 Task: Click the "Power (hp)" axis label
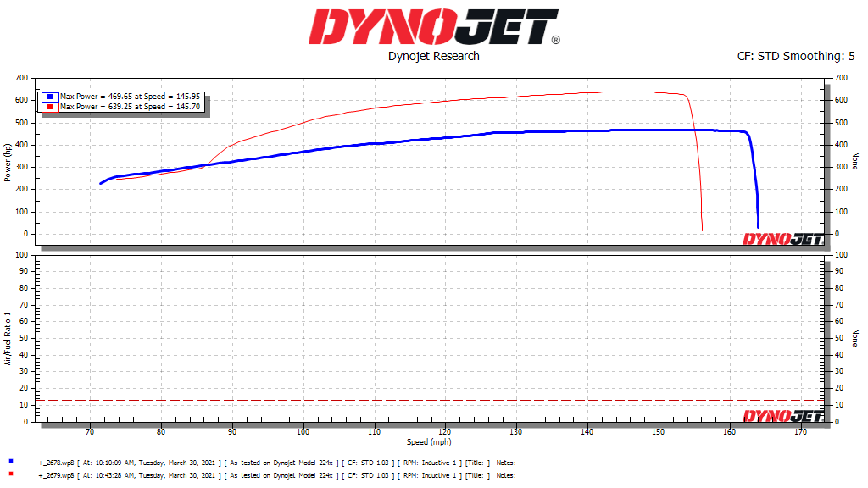click(7, 163)
